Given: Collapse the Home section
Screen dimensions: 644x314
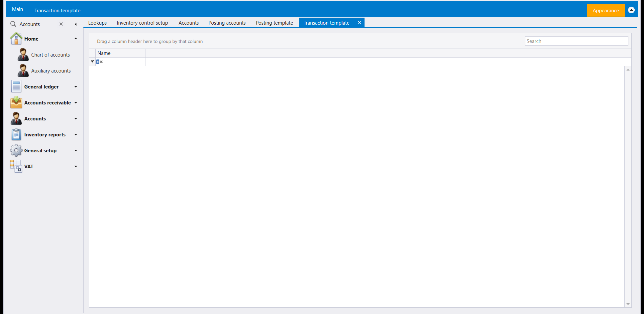Looking at the screenshot, I should pyautogui.click(x=76, y=39).
